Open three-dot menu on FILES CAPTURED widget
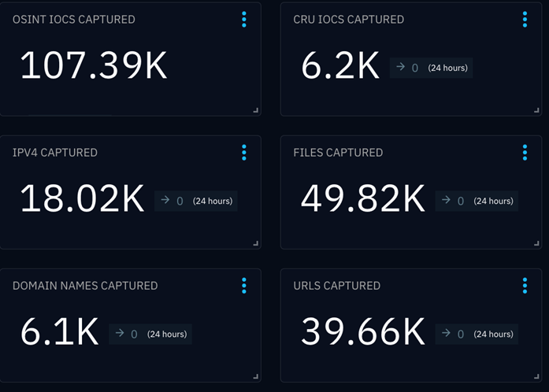 525,153
